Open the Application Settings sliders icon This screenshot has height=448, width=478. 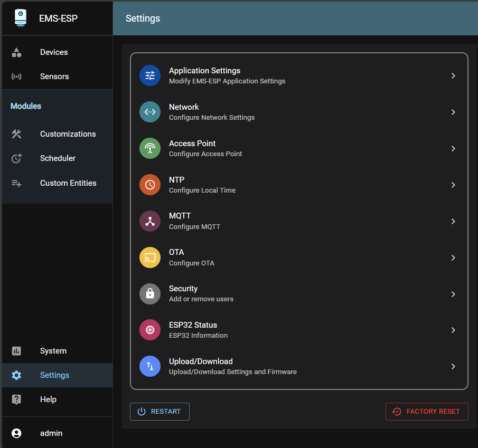pos(150,75)
